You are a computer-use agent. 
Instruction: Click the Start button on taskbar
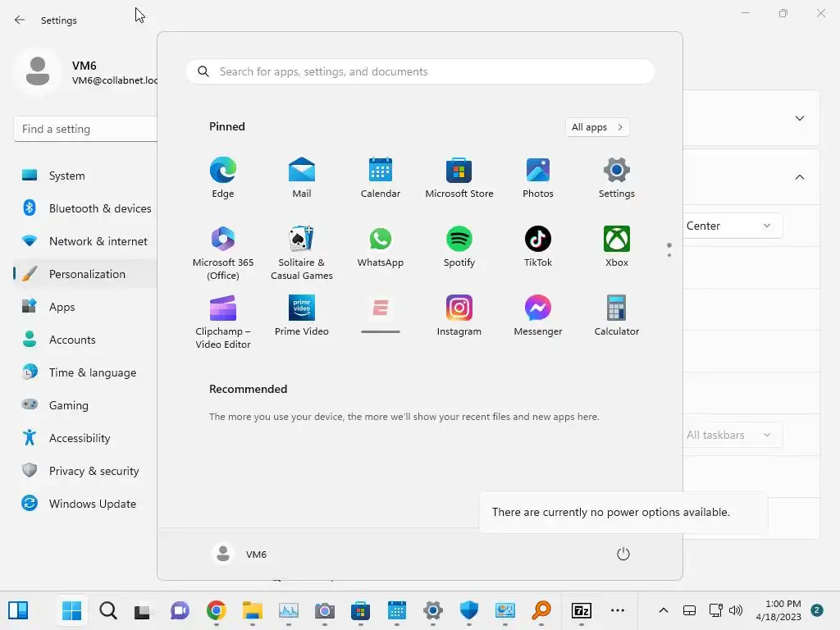click(72, 610)
